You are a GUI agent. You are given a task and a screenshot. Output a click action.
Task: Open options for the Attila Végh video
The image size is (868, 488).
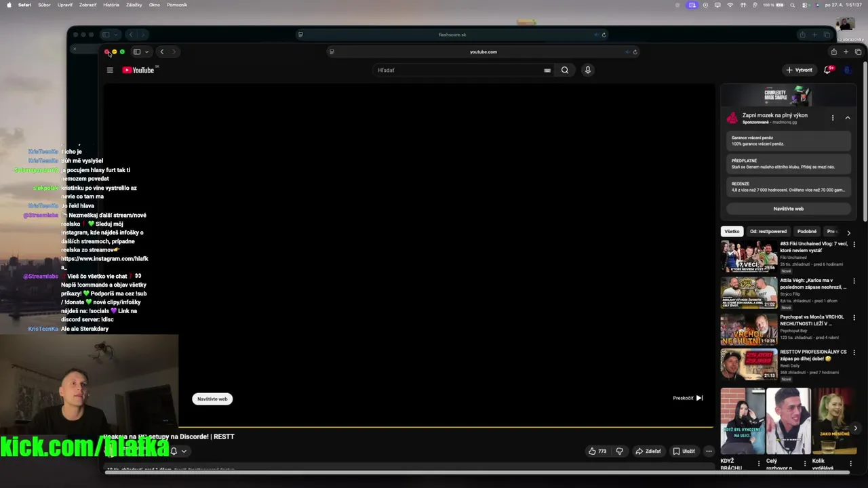[x=854, y=281]
